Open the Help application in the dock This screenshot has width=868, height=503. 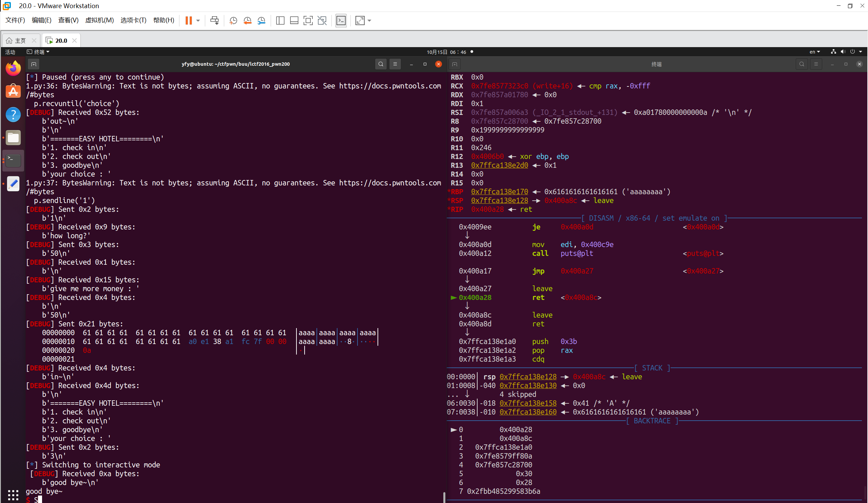pyautogui.click(x=13, y=114)
